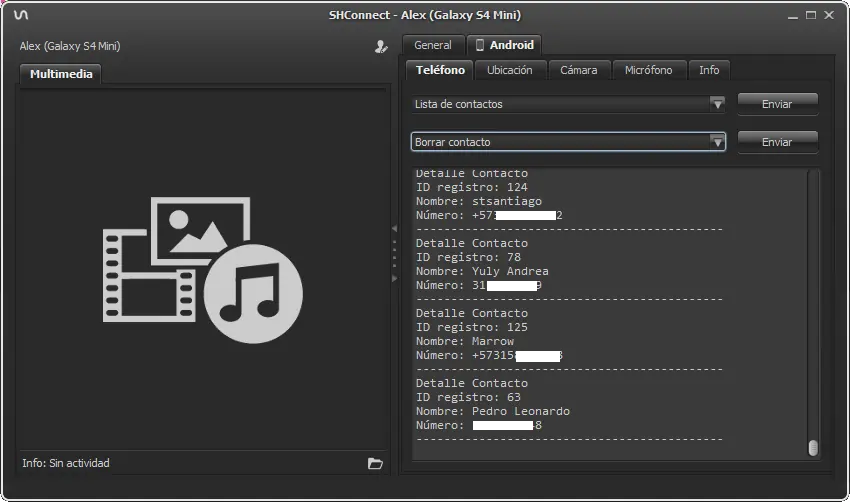Click the 'Nombre: stsantiago' line
Image resolution: width=850 pixels, height=502 pixels.
479,201
